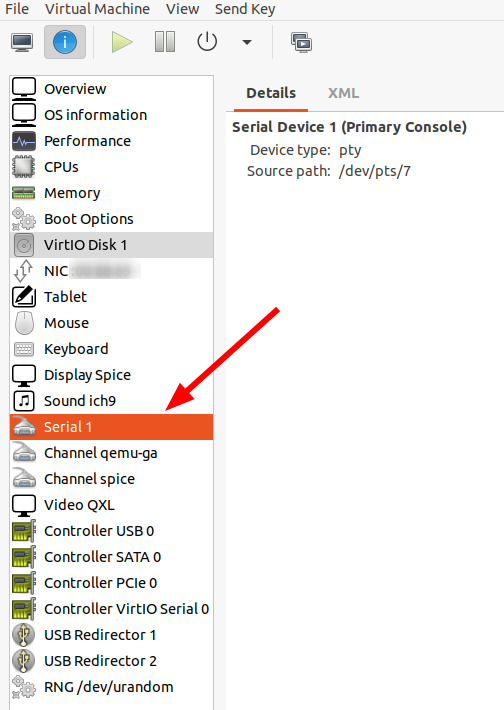Select USB Redirector 2 entry
This screenshot has width=504, height=710.
coord(111,661)
